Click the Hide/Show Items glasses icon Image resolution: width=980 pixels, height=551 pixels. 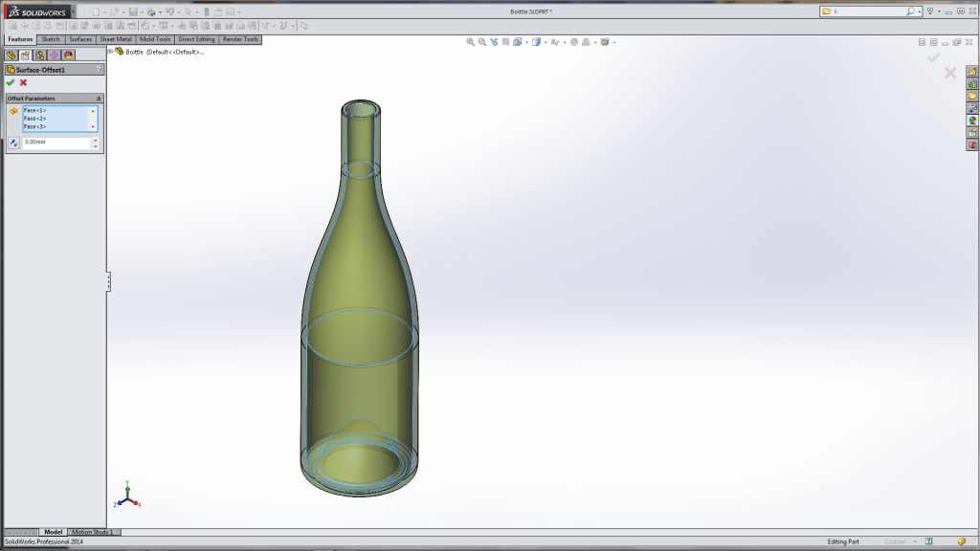(554, 41)
